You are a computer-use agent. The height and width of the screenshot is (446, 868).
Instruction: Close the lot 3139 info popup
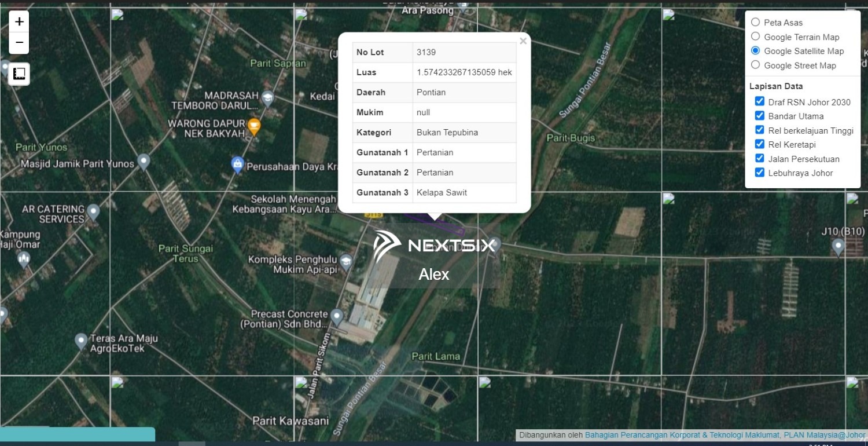click(523, 41)
